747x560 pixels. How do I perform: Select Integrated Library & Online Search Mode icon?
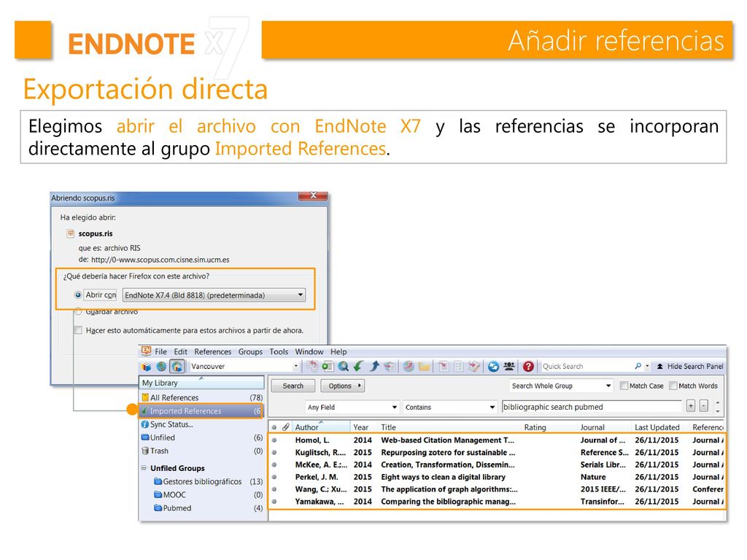177,366
